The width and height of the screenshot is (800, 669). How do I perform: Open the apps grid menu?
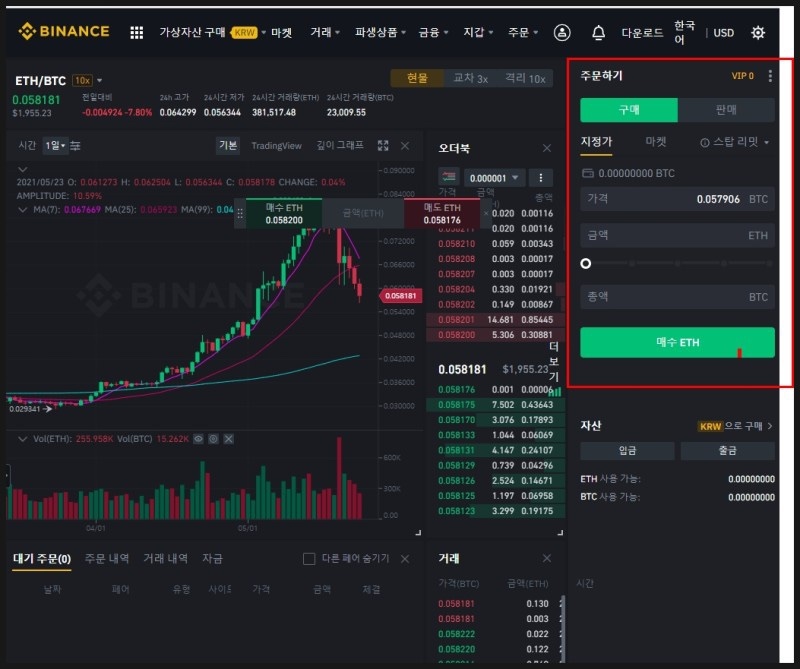coord(136,33)
